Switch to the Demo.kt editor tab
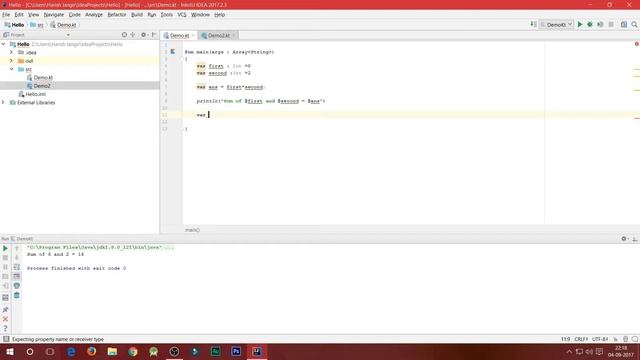This screenshot has height=360, width=640. tap(179, 36)
